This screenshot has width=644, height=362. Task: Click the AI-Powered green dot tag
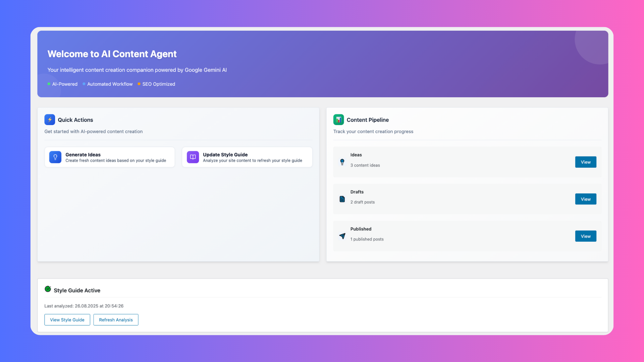click(63, 84)
